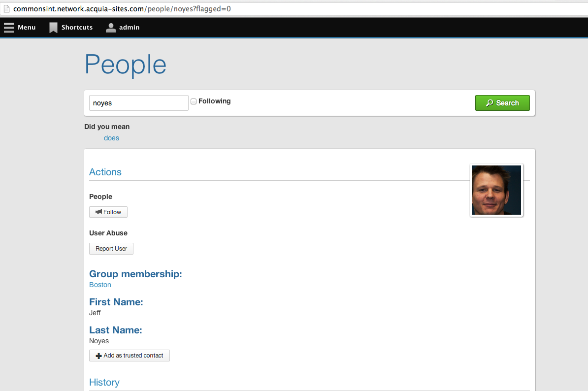The height and width of the screenshot is (391, 588).
Task: Open the History section heading link
Action: point(104,382)
